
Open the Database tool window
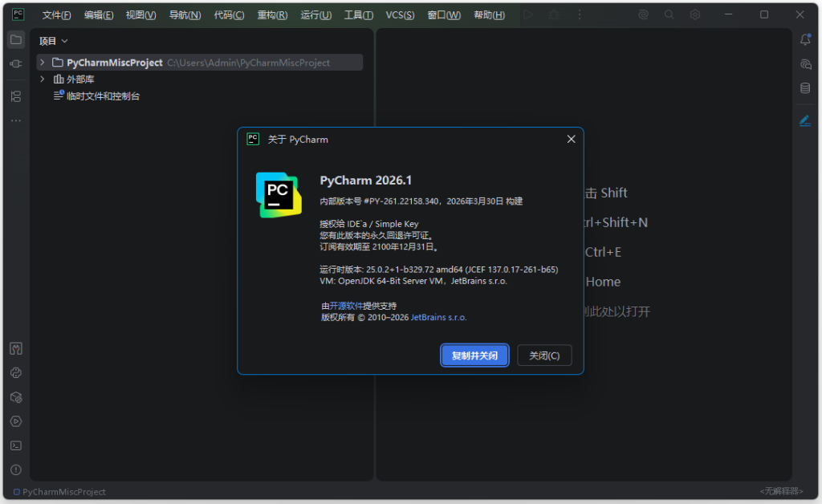tap(805, 88)
